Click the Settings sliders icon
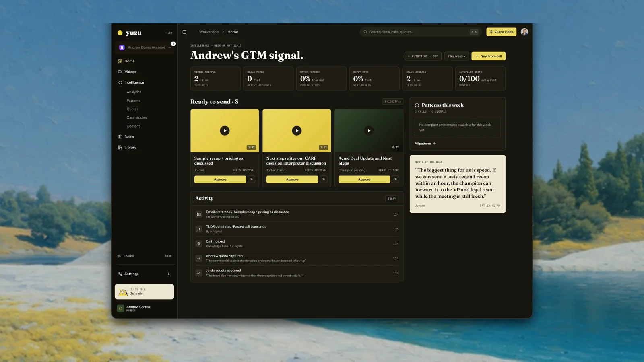644x362 pixels. coord(120,274)
